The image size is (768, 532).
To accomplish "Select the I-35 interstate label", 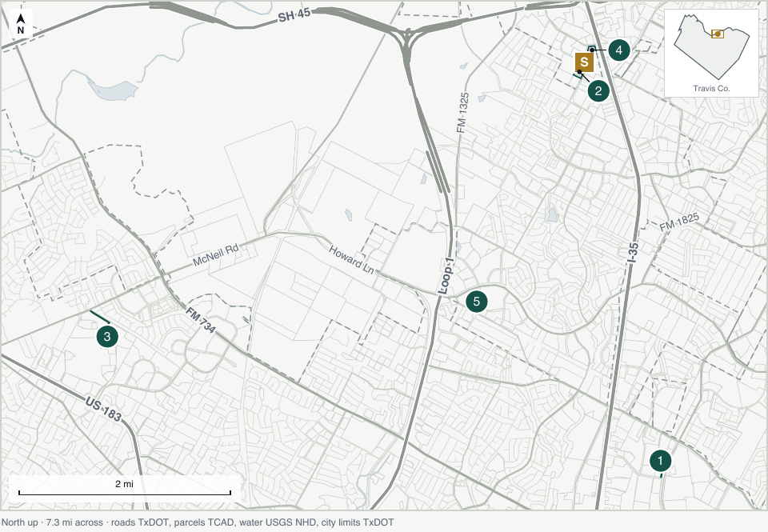I will pyautogui.click(x=633, y=253).
